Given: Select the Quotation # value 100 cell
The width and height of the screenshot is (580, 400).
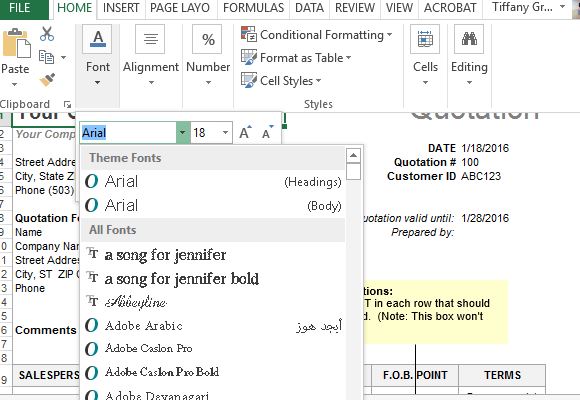Looking at the screenshot, I should [470, 162].
